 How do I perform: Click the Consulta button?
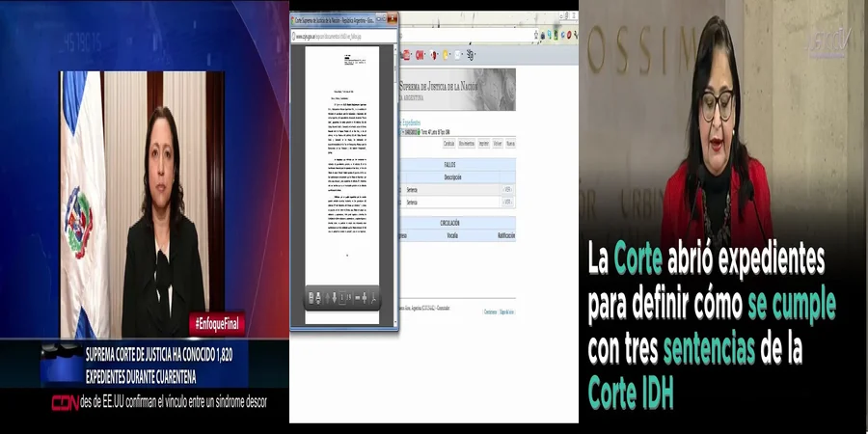(448, 144)
